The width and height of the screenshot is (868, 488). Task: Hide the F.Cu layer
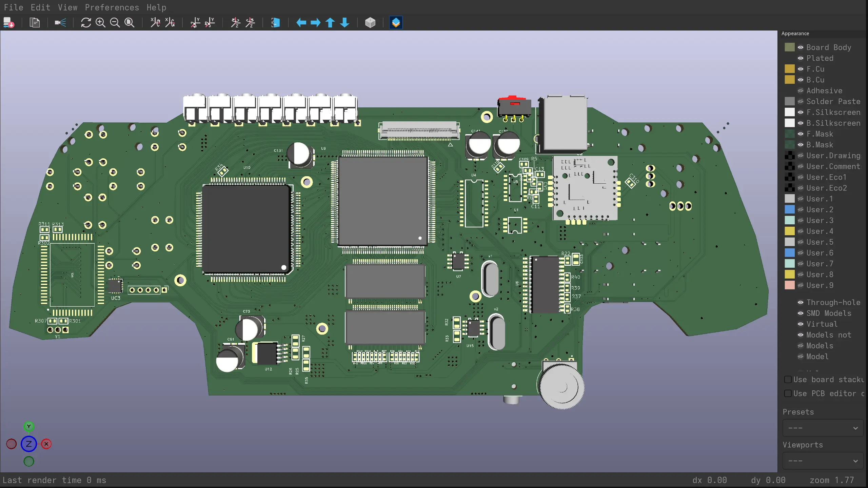[x=801, y=69]
